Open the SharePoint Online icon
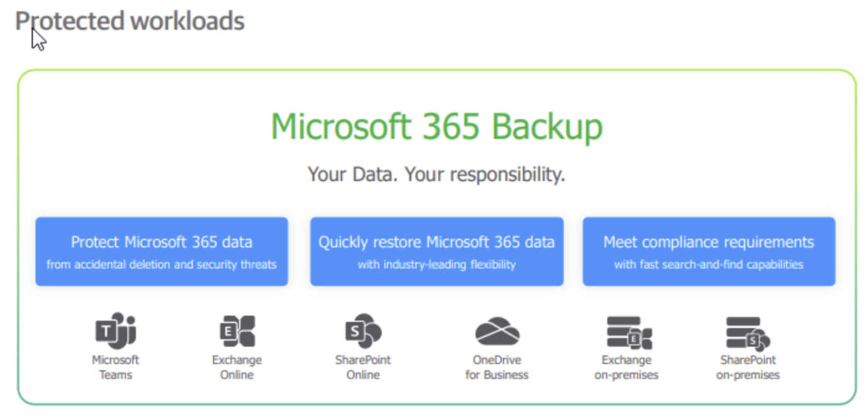Image resolution: width=868 pixels, height=418 pixels. (x=363, y=331)
